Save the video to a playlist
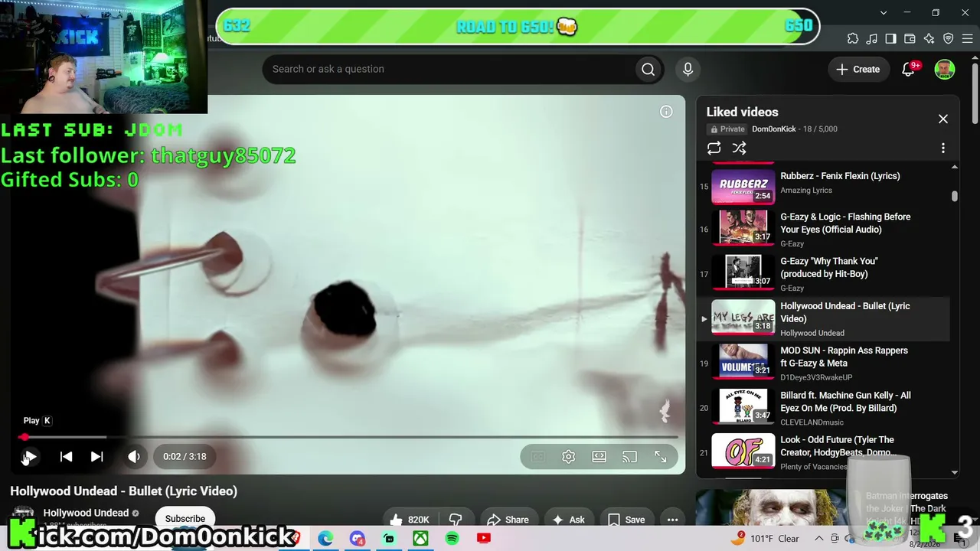The image size is (980, 551). click(x=626, y=520)
